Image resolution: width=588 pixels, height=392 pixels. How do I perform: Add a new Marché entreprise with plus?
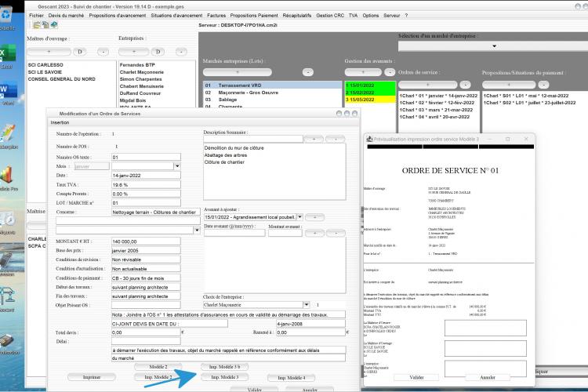pos(237,72)
